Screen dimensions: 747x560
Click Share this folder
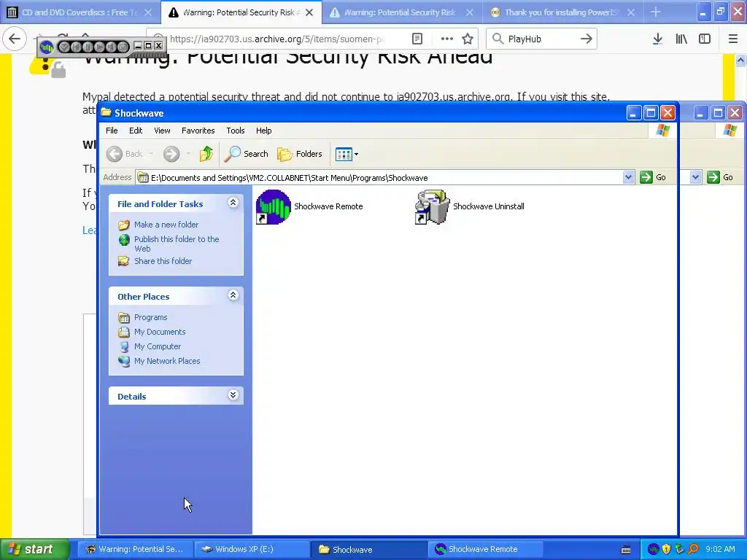[x=163, y=261]
